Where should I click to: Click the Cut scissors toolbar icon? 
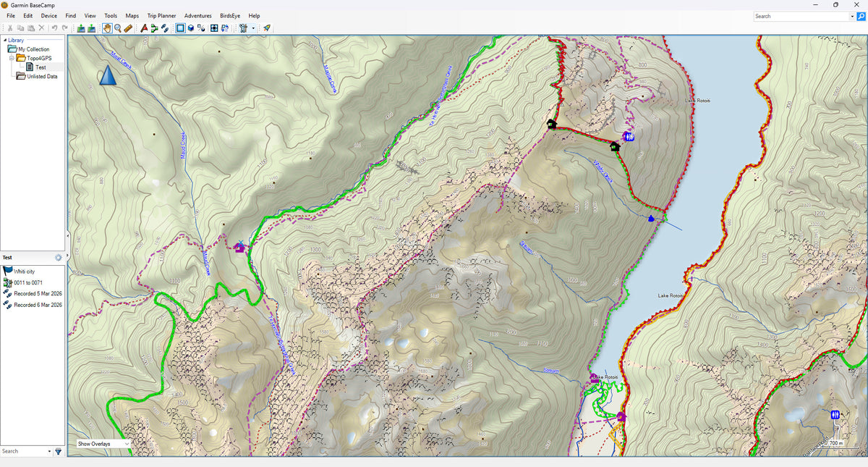pyautogui.click(x=9, y=28)
